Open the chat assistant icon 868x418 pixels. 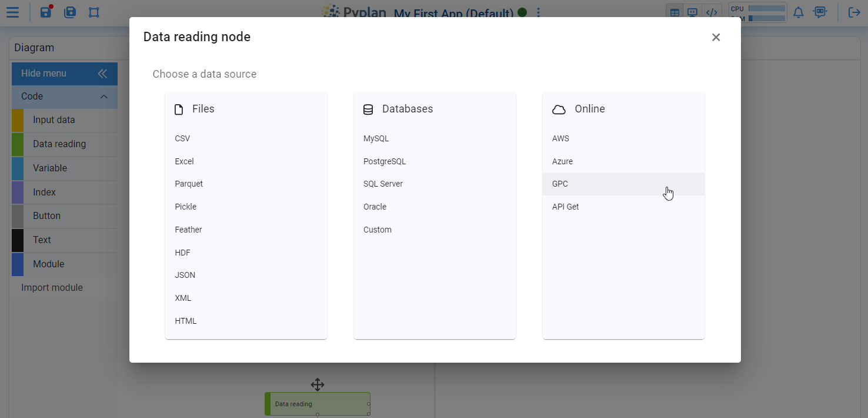tap(820, 12)
